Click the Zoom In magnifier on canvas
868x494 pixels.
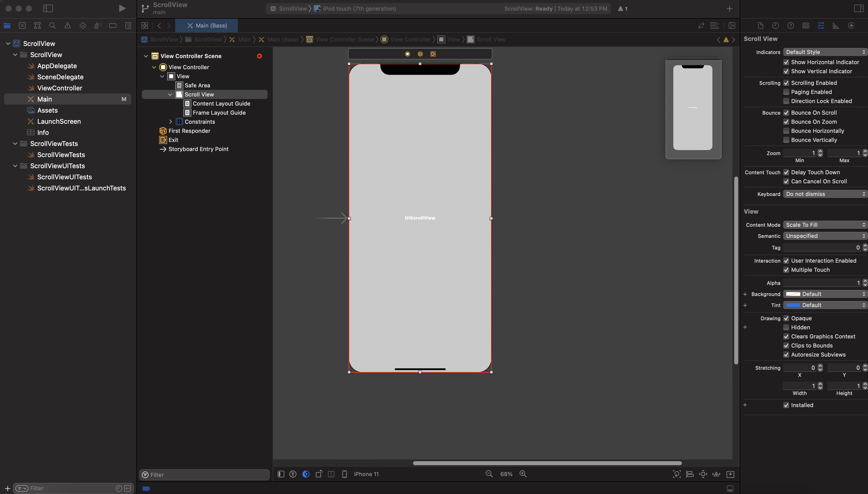[x=523, y=474]
